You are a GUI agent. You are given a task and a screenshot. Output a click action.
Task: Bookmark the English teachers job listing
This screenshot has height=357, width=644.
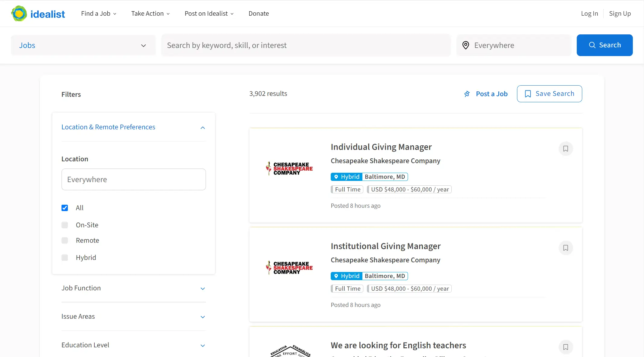(x=566, y=347)
